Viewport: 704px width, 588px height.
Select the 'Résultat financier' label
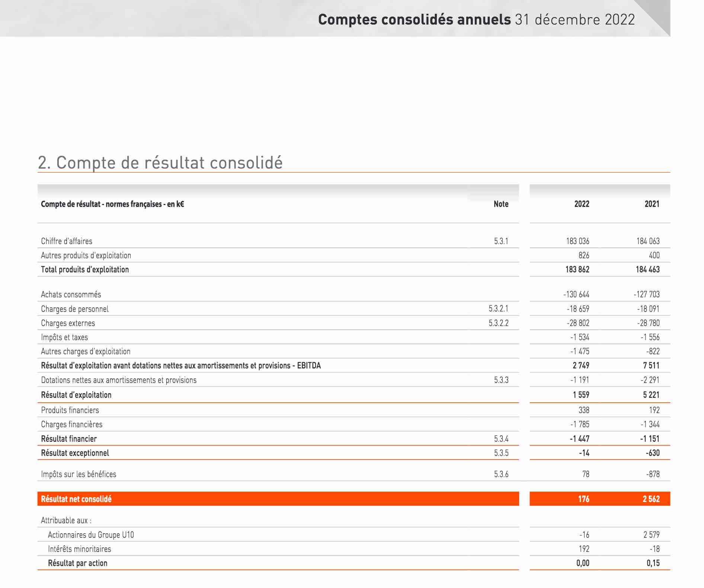click(69, 439)
